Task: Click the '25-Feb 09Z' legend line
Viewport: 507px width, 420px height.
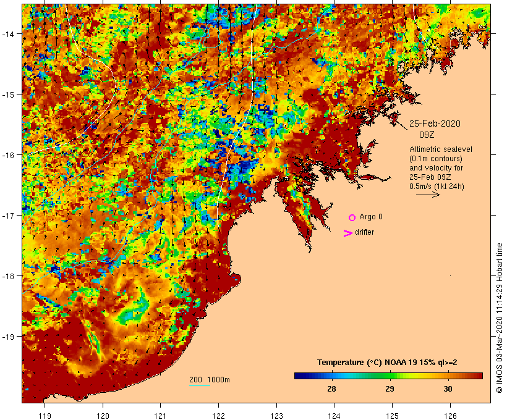Action: (x=430, y=177)
